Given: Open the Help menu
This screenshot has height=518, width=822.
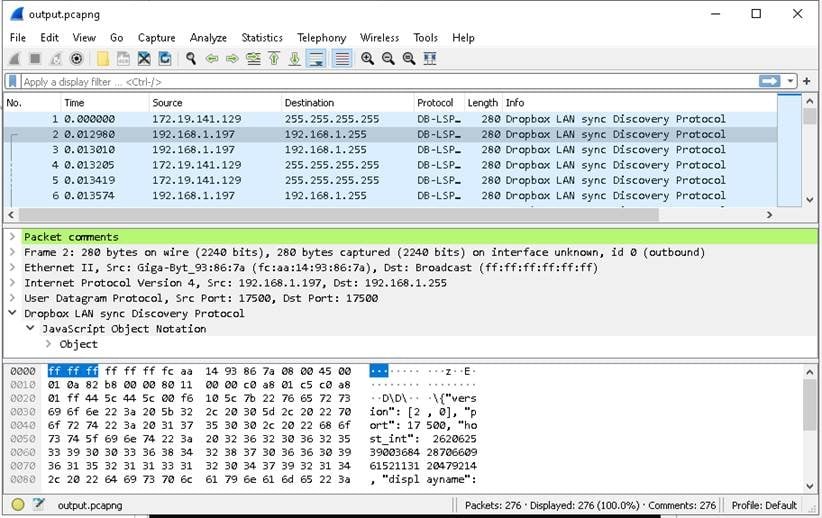Looking at the screenshot, I should tap(463, 38).
